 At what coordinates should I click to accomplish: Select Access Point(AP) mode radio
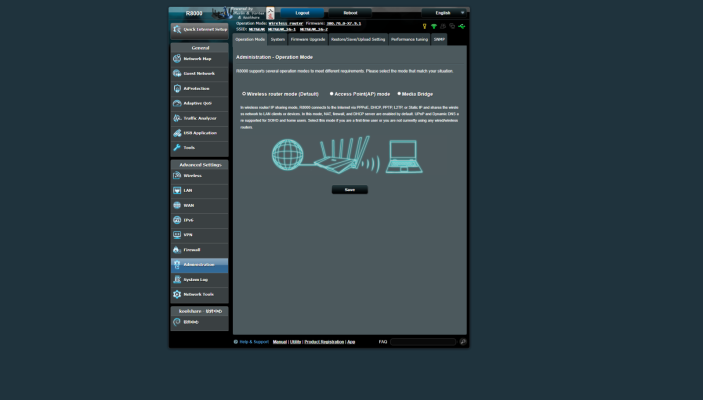coord(331,94)
